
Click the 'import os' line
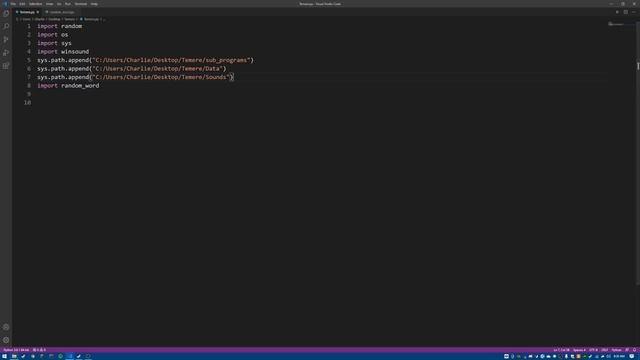(53, 35)
